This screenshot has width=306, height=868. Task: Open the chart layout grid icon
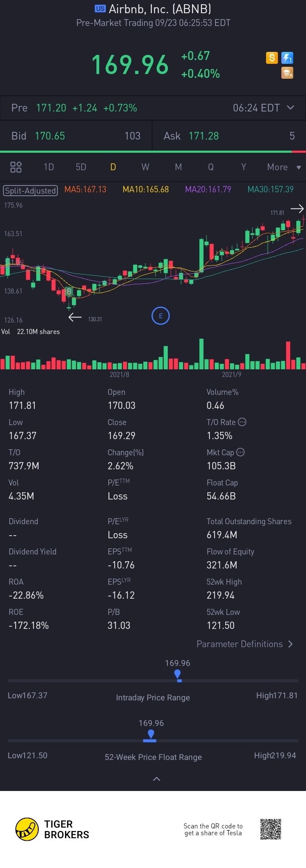point(16,167)
